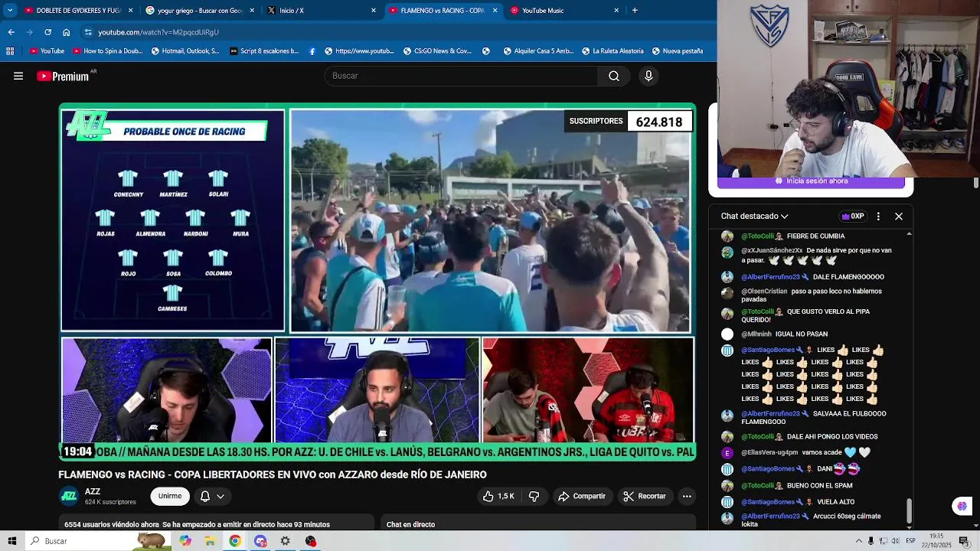Go forward with browser forward arrow
This screenshot has width=980, height=551.
click(29, 32)
